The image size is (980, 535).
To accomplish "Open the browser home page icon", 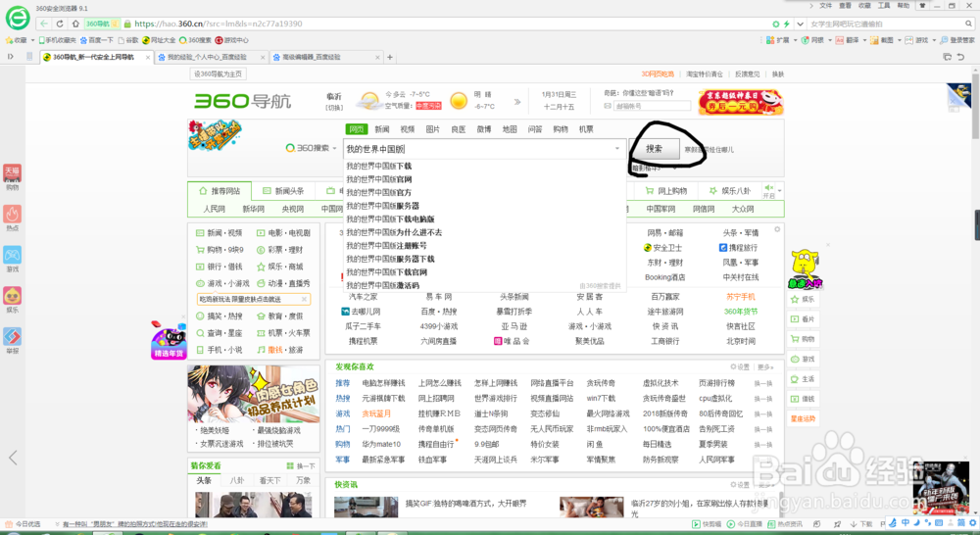I will [75, 24].
